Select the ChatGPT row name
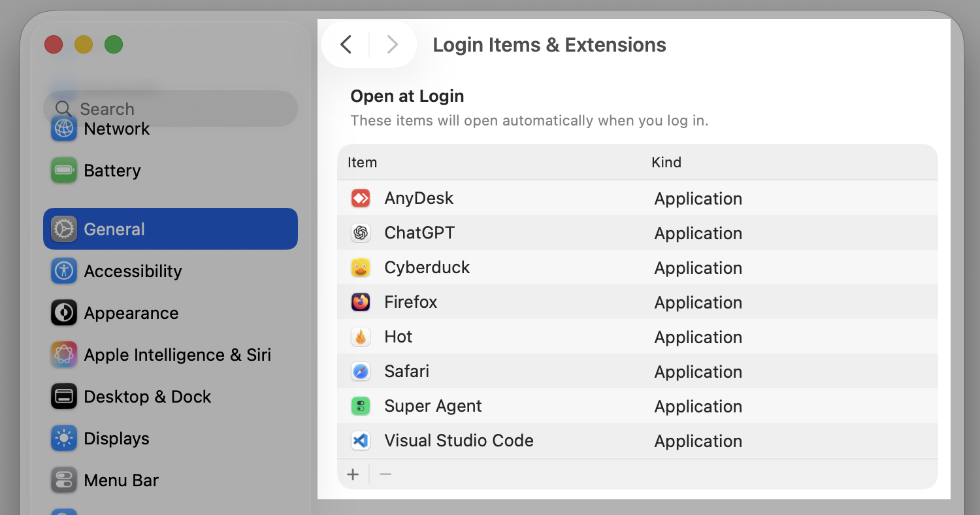980x515 pixels. 419,233
